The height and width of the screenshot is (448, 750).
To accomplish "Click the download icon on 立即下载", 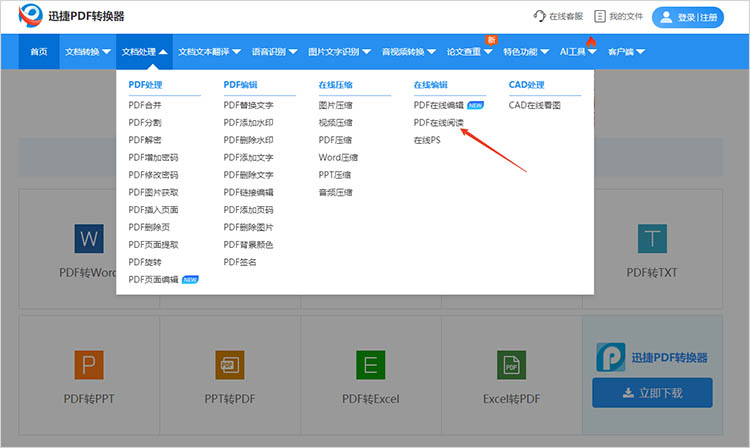I will tap(628, 393).
